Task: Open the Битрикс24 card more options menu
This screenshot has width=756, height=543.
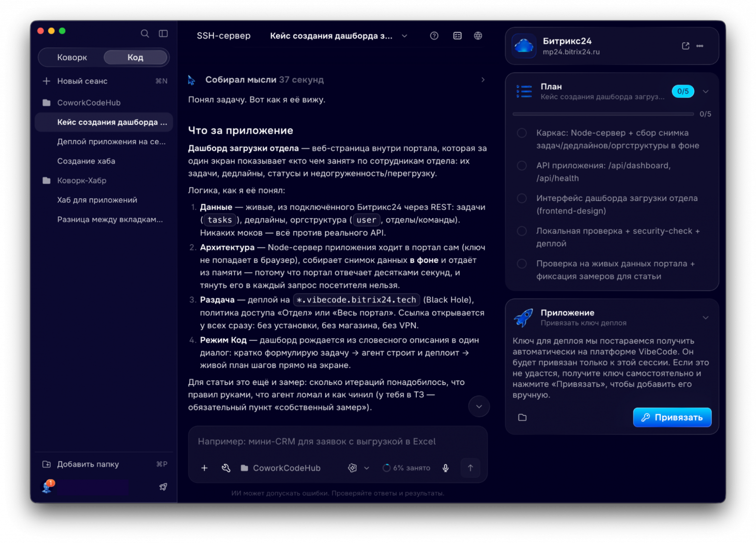Action: 700,46
